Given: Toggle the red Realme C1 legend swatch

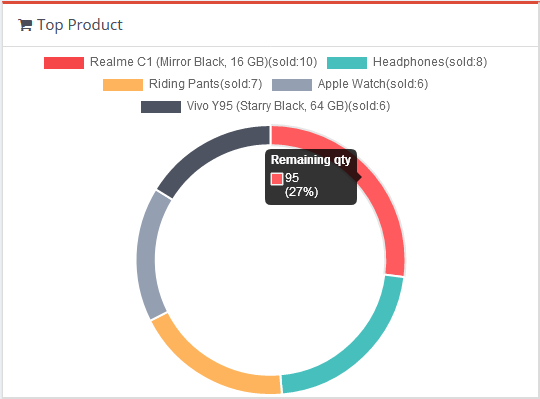Looking at the screenshot, I should 64,63.
